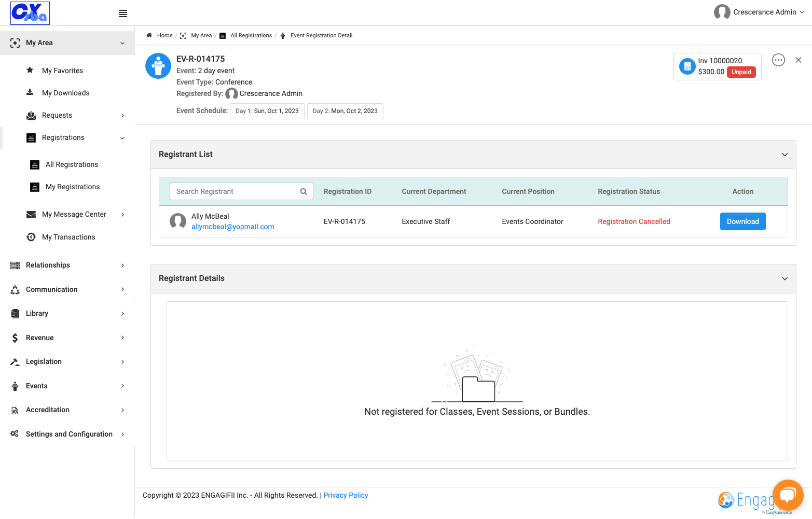The height and width of the screenshot is (519, 812).
Task: Open the three-dot more options icon
Action: pos(778,60)
